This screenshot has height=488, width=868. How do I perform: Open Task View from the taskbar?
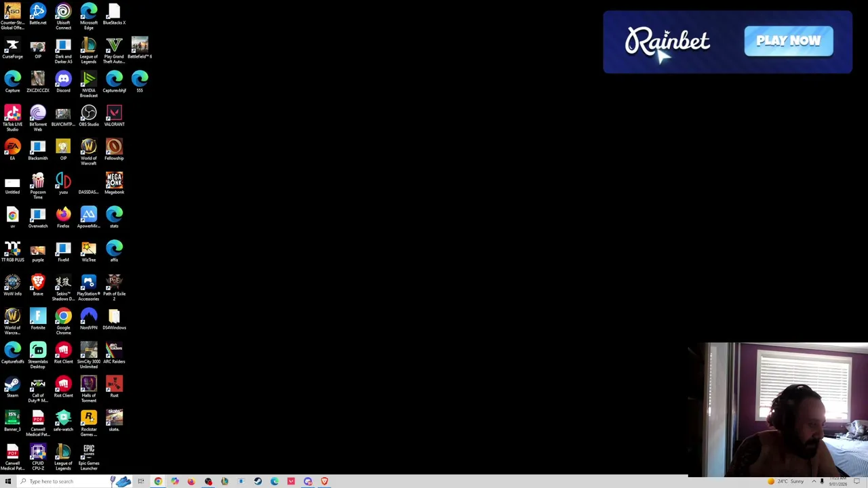point(140,481)
